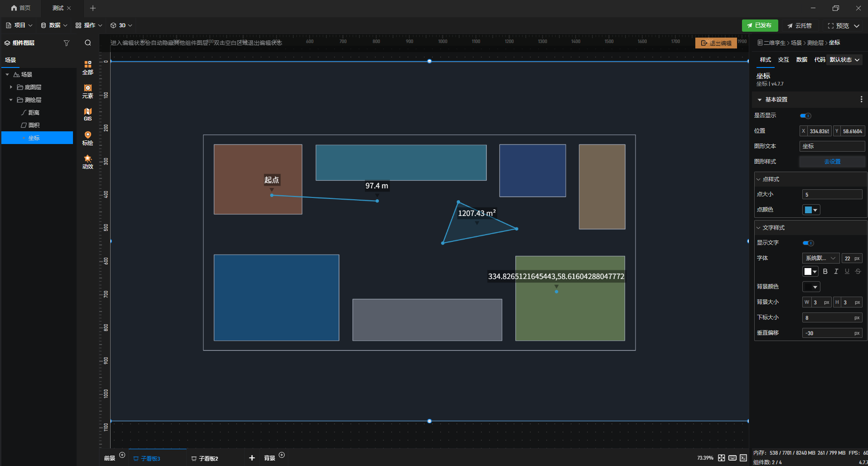The image size is (868, 466).
Task: Click 测绘层 in the breadcrumb
Action: [815, 43]
